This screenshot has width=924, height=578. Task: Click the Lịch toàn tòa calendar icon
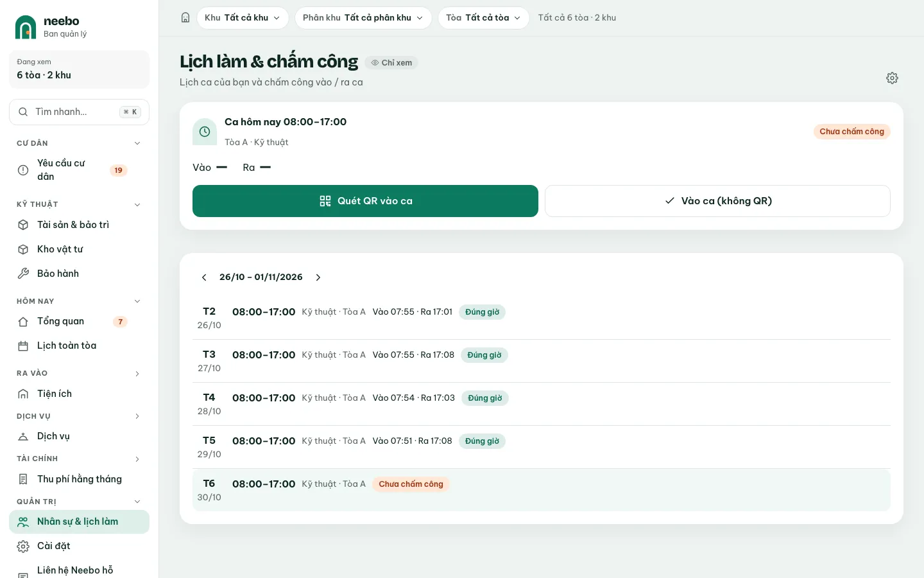(x=23, y=346)
